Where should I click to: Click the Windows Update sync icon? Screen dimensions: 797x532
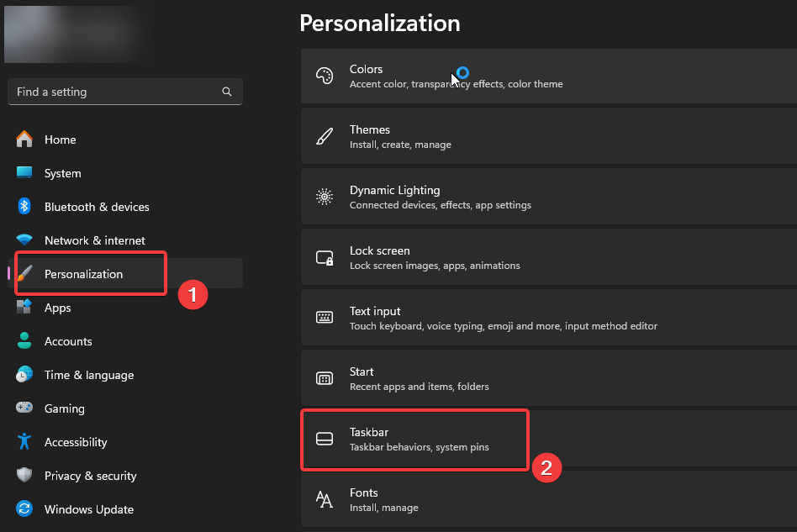(24, 509)
